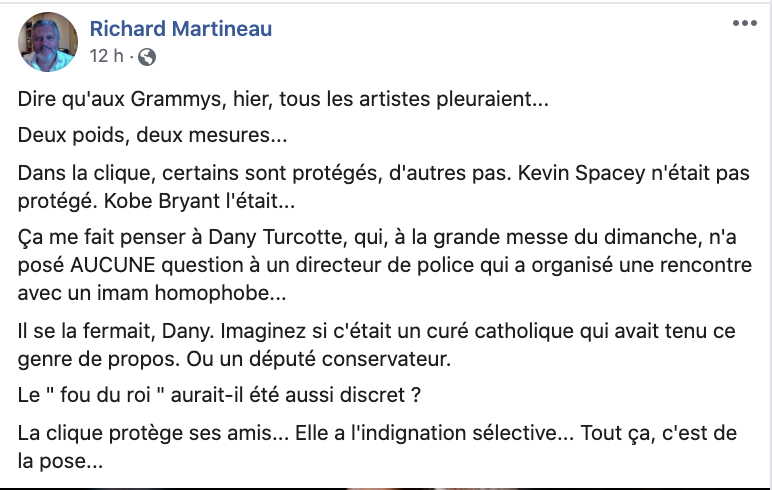772x490 pixels.
Task: Click the capitalized word 'AUCUNE'
Action: point(113,265)
